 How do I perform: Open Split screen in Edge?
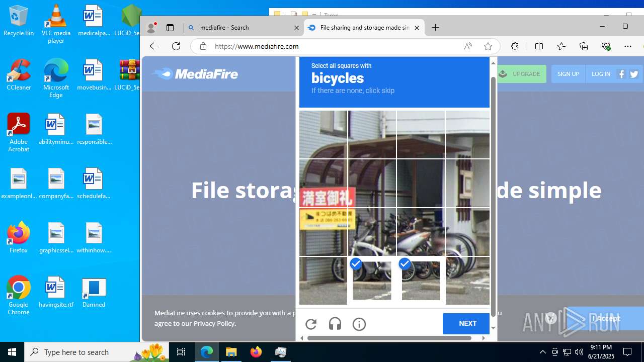(x=539, y=46)
